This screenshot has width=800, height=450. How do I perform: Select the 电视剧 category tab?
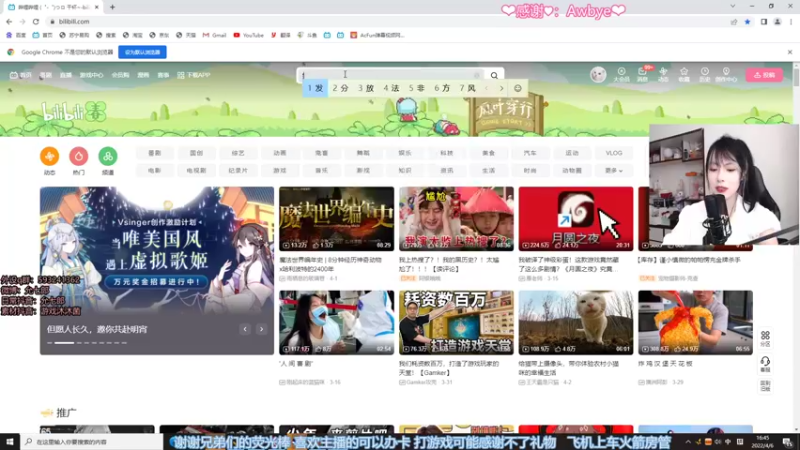196,170
